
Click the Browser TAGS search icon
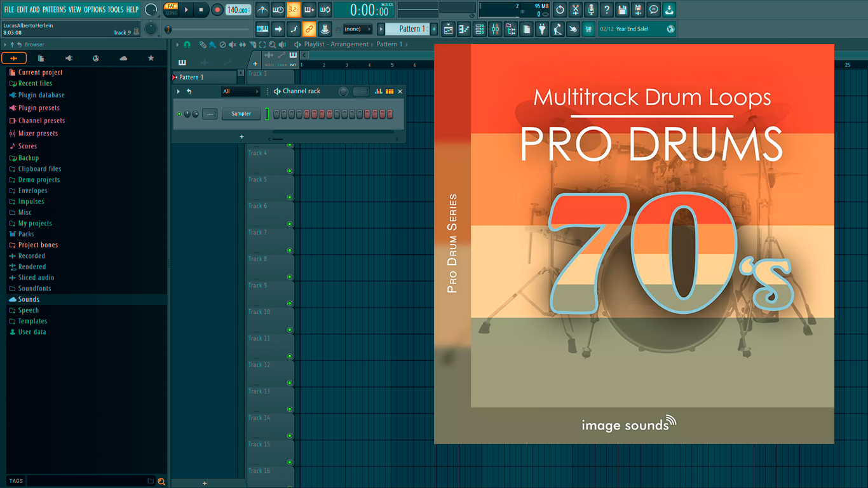(161, 481)
